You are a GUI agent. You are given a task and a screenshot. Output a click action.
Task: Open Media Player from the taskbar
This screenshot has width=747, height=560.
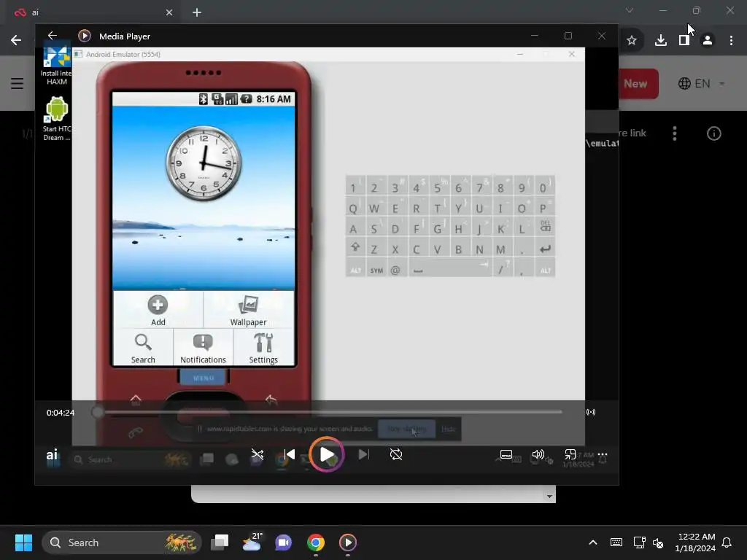tap(348, 542)
